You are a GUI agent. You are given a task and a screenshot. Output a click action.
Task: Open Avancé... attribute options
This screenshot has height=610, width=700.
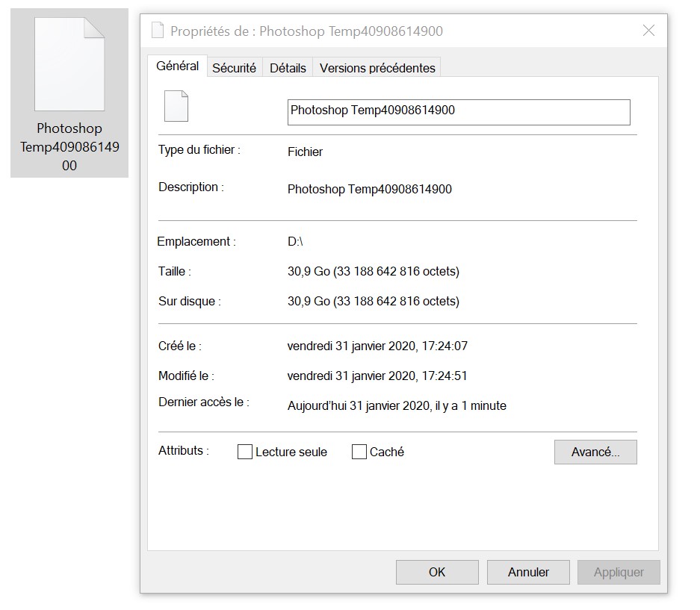point(595,452)
